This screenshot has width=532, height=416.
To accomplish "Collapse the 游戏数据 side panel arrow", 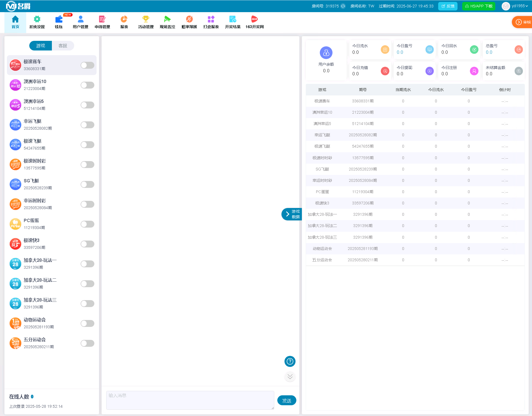I will (x=288, y=214).
